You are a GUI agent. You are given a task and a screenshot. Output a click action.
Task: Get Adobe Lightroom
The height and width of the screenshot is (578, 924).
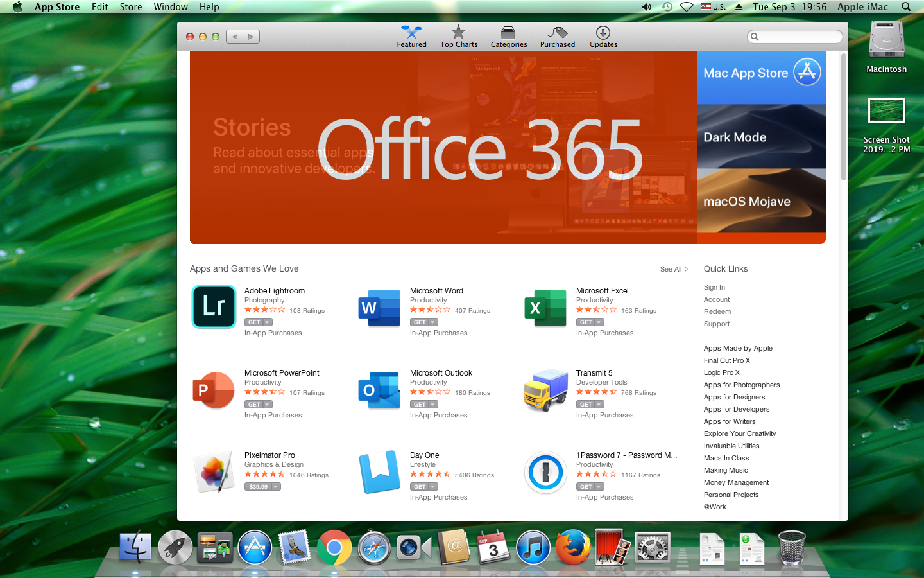click(255, 322)
